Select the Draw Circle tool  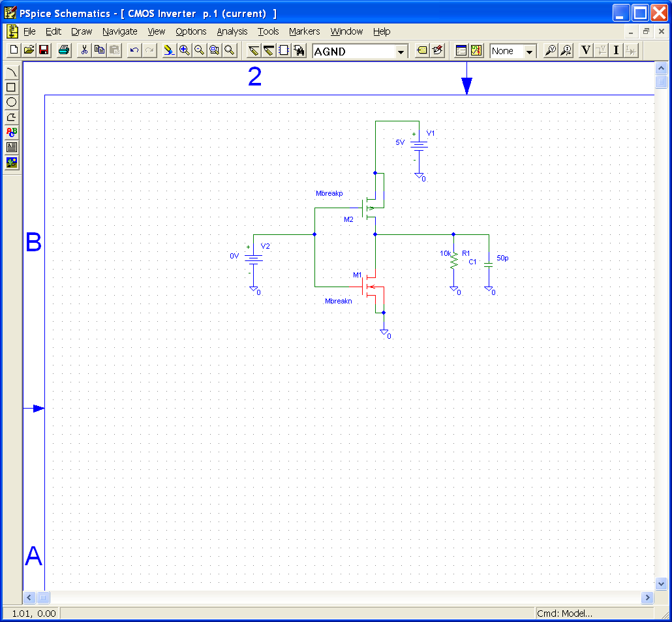pyautogui.click(x=11, y=102)
